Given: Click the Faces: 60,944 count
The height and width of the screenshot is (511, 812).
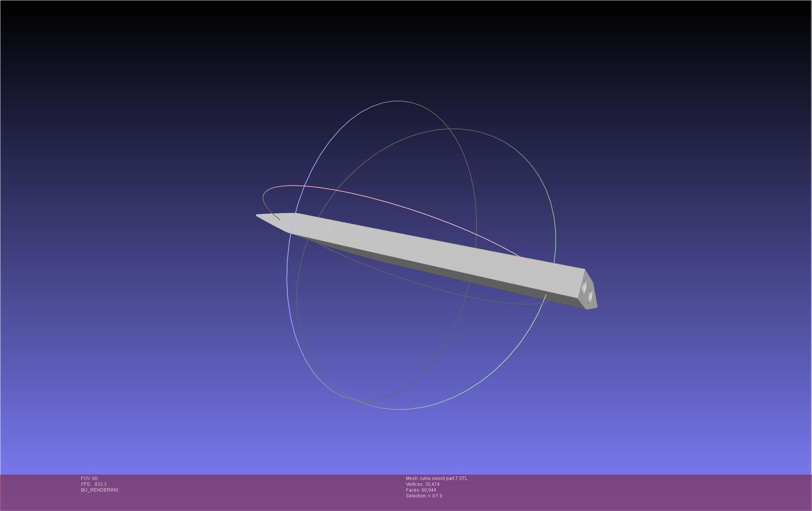Looking at the screenshot, I should click(x=421, y=490).
